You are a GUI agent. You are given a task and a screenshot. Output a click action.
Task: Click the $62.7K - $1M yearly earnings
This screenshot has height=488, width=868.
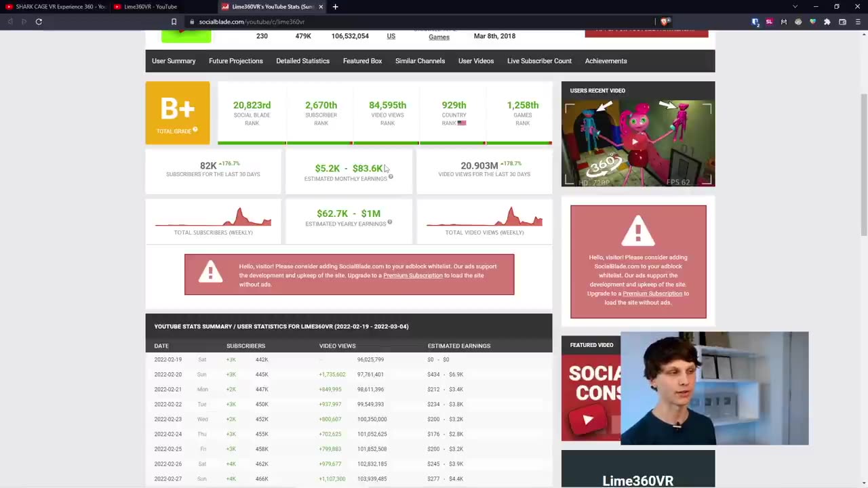click(x=349, y=213)
